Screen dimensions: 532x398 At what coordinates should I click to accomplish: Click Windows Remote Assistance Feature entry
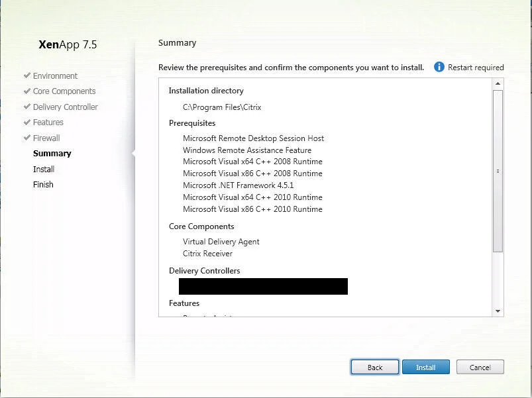tap(247, 150)
